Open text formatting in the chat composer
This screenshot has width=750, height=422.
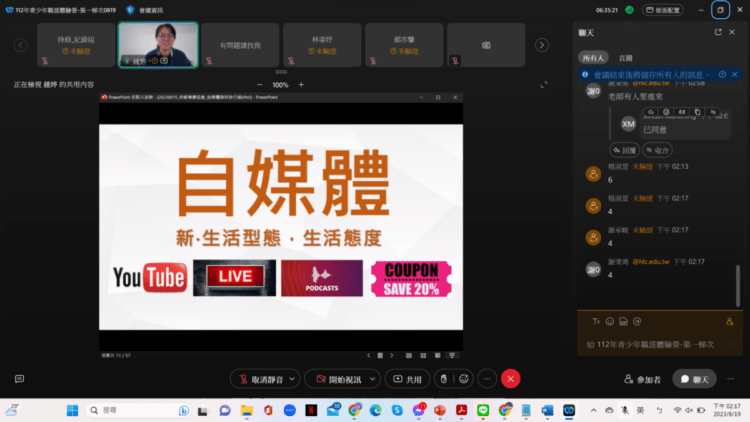pyautogui.click(x=596, y=322)
